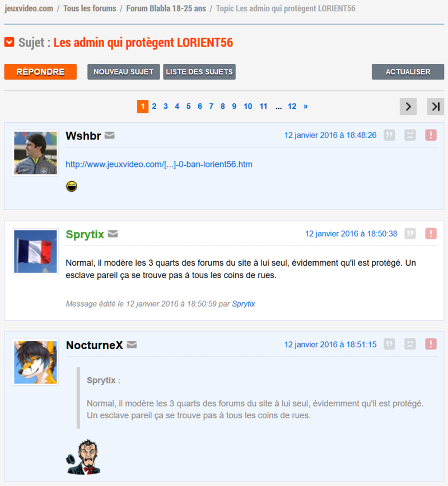Open message envelope next to NocturneX

coord(132,345)
